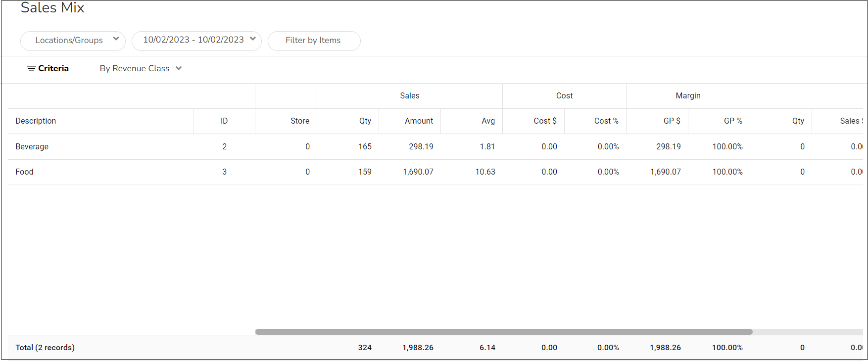This screenshot has height=363, width=868.
Task: Sort by the Cost $ column header
Action: tap(545, 121)
